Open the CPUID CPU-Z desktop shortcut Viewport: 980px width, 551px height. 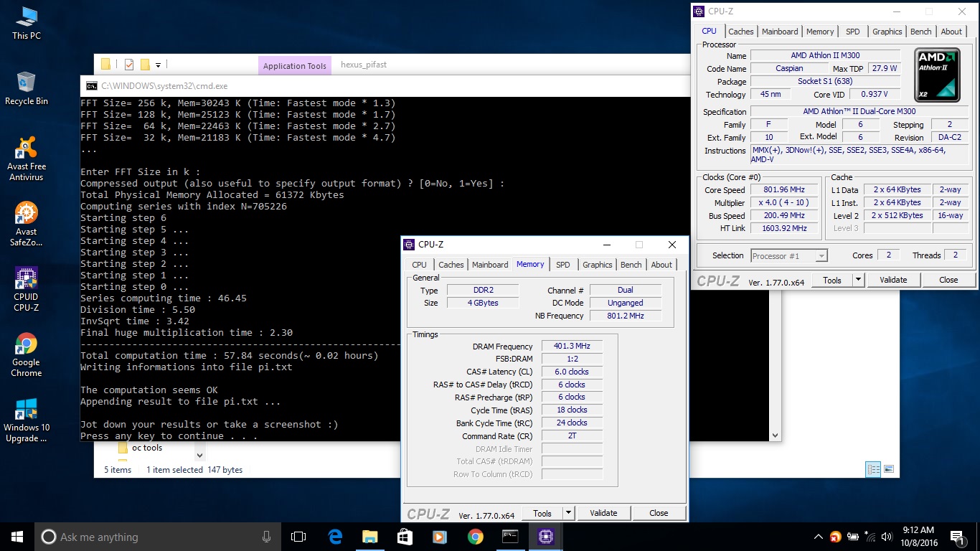pyautogui.click(x=27, y=289)
